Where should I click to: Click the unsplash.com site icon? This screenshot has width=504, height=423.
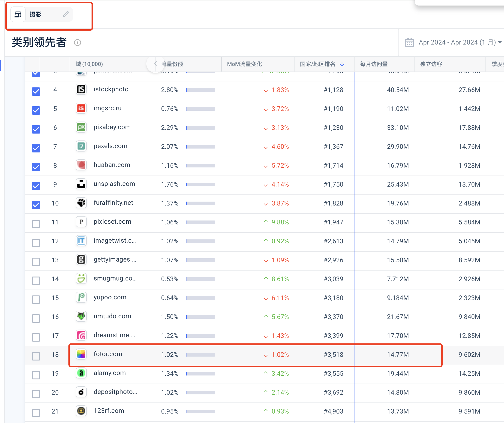[x=81, y=184]
